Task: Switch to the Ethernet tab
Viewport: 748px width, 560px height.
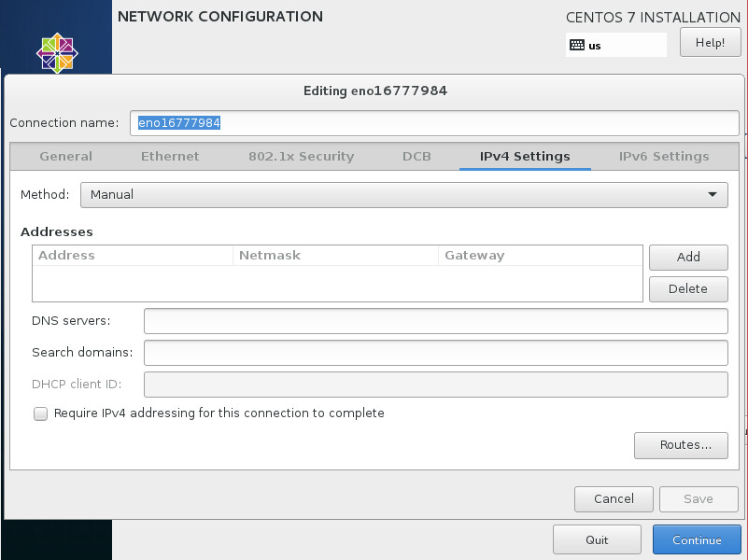Action: pyautogui.click(x=170, y=156)
